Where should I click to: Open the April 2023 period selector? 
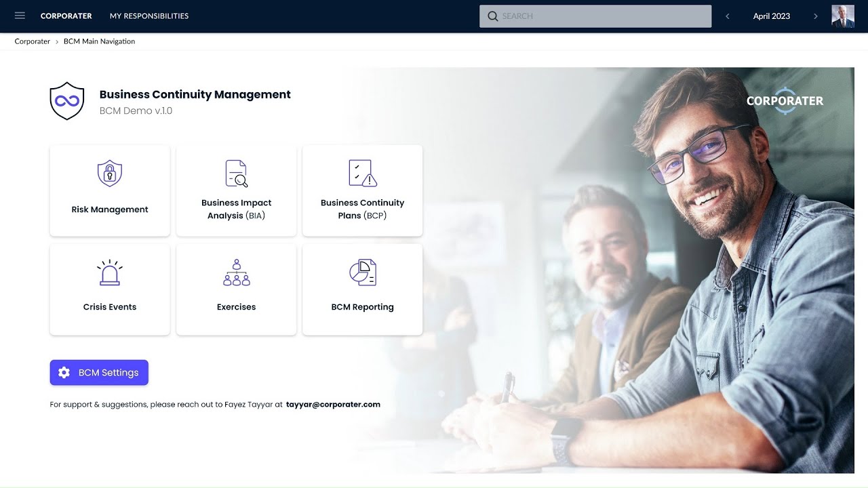click(x=771, y=16)
